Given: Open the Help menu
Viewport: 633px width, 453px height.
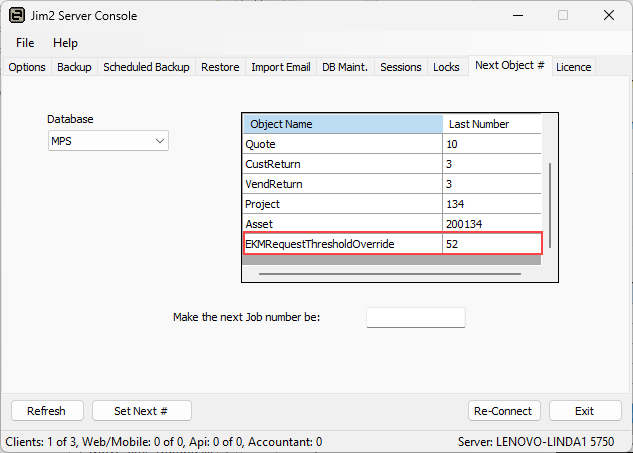Looking at the screenshot, I should tap(65, 43).
